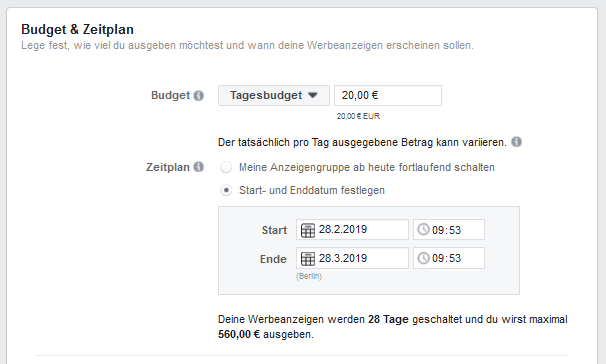Image resolution: width=606 pixels, height=364 pixels.
Task: Click the Start time field 09:53
Action: 449,230
